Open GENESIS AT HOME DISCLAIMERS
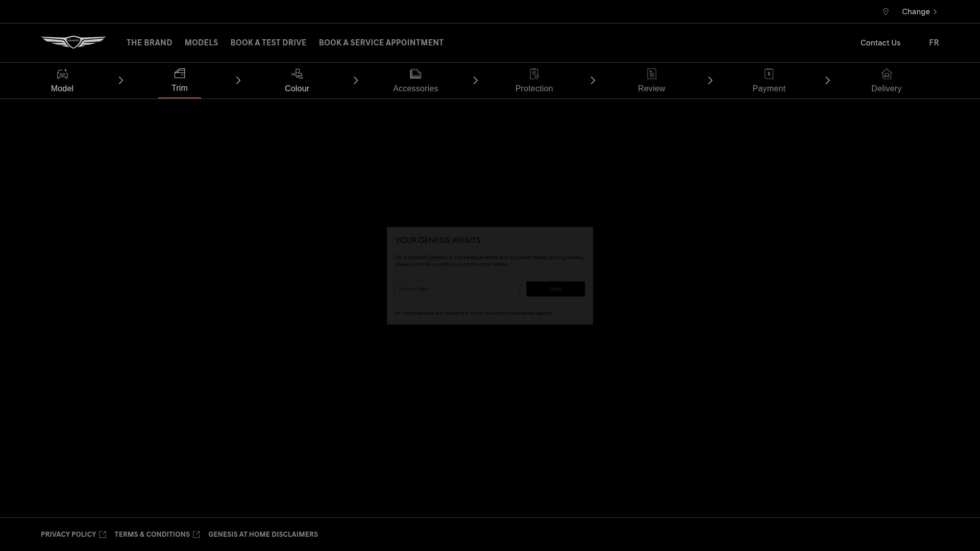The height and width of the screenshot is (551, 980). 263,535
